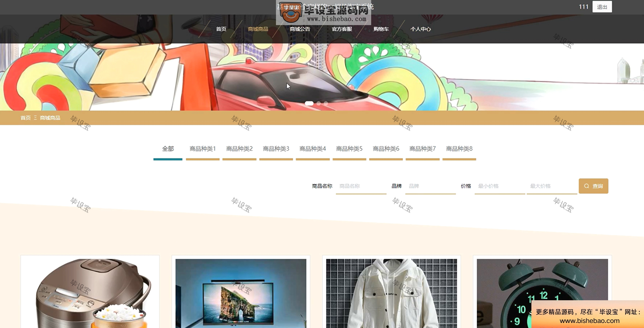Click the 查询 search button
644x328 pixels.
tap(593, 186)
